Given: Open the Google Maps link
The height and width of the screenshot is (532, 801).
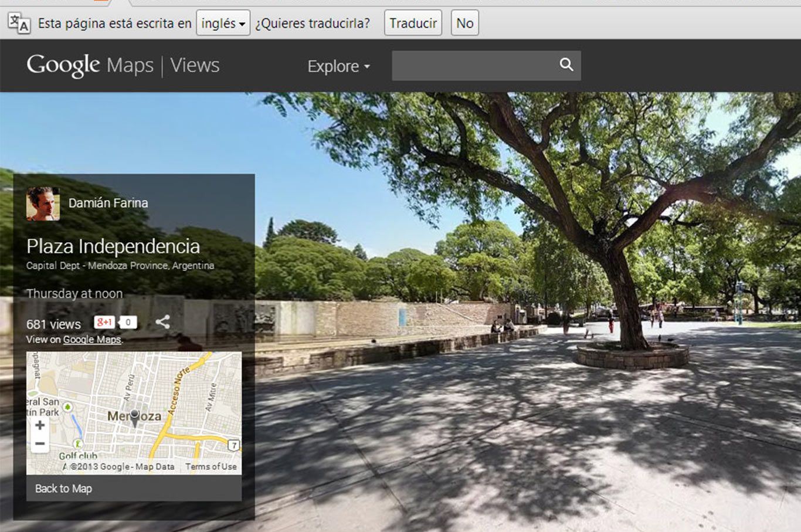Looking at the screenshot, I should (91, 340).
